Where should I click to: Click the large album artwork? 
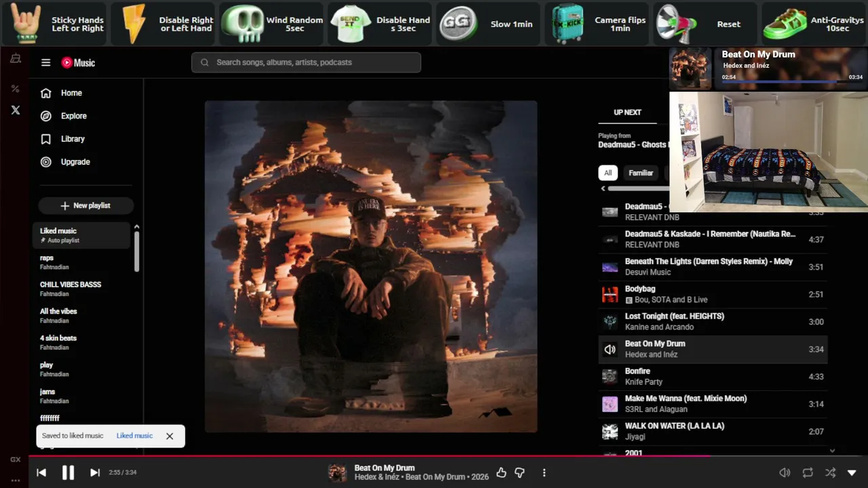tap(371, 266)
